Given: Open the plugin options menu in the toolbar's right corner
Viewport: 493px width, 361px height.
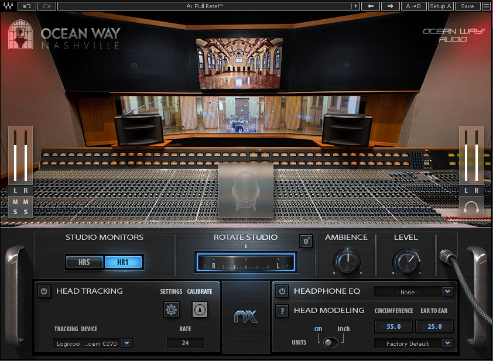Looking at the screenshot, I should (x=487, y=6).
